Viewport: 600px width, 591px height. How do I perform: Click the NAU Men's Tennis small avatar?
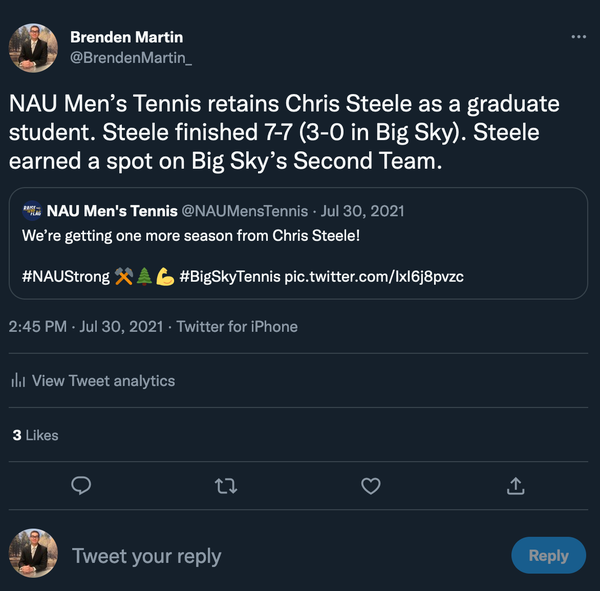pos(32,211)
